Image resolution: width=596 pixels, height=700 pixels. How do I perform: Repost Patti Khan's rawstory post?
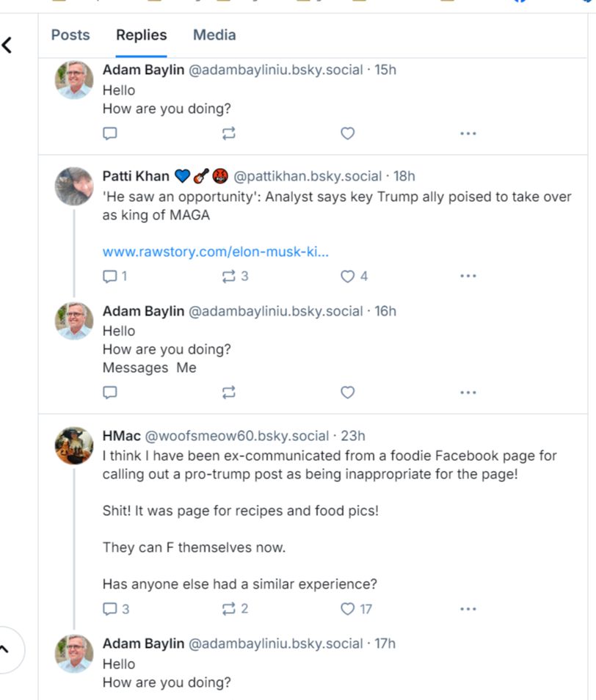pyautogui.click(x=229, y=277)
